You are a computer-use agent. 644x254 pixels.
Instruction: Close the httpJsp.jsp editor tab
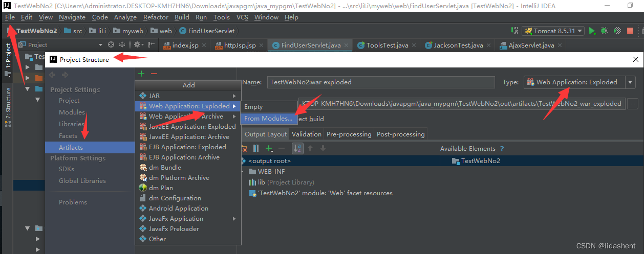[262, 45]
